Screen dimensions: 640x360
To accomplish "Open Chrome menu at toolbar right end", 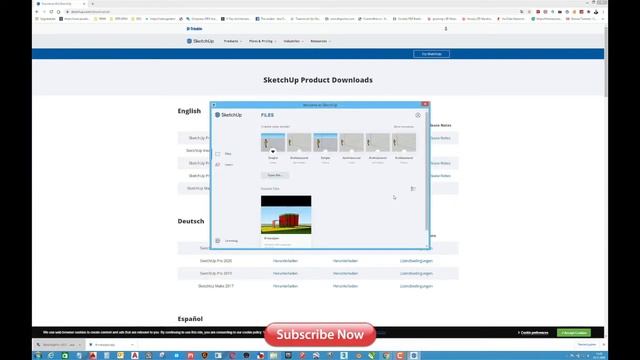I will (603, 12).
